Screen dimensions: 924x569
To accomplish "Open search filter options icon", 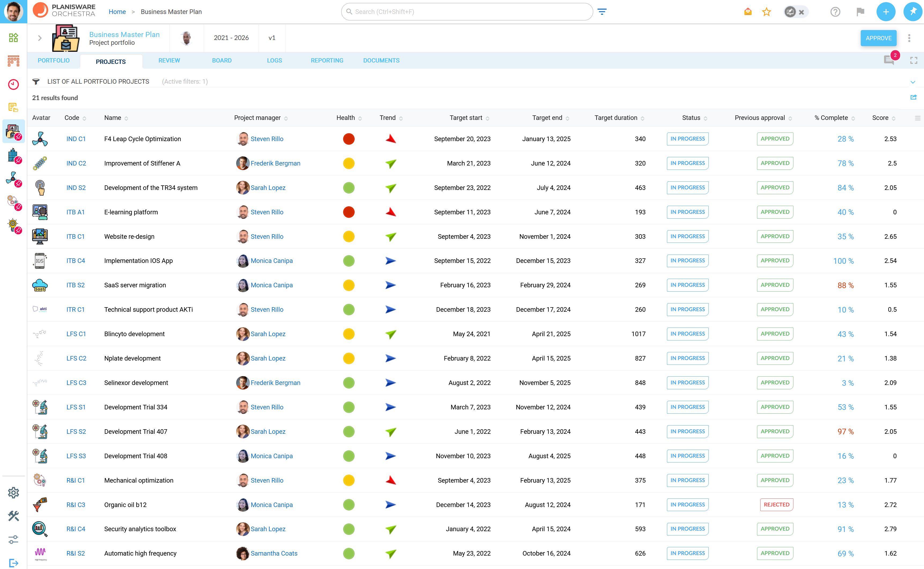I will click(x=602, y=12).
